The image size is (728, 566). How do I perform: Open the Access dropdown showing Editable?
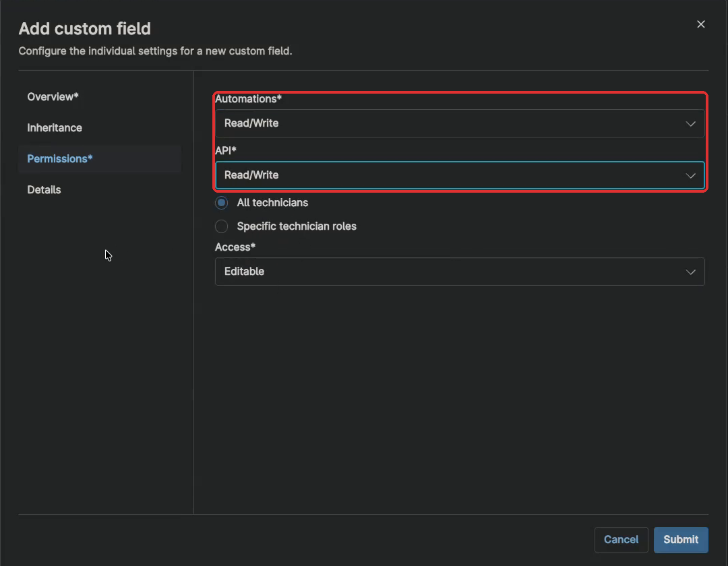[460, 272]
